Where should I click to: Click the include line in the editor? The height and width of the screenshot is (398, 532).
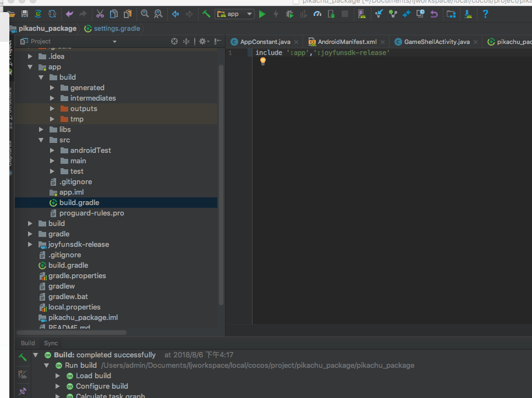point(322,53)
